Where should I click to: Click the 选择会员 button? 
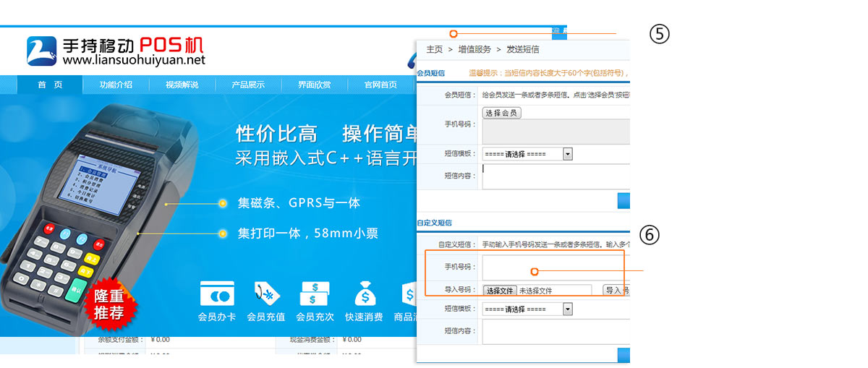(x=501, y=113)
